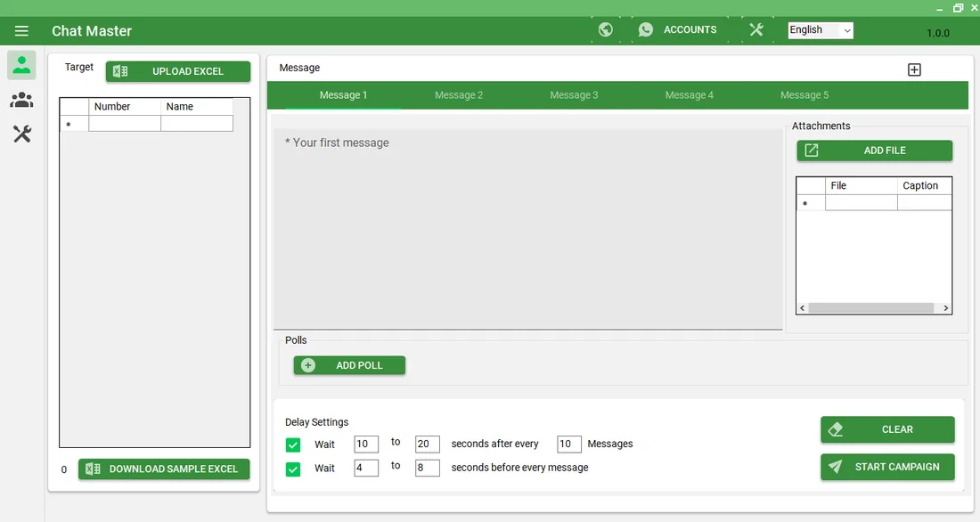This screenshot has height=522, width=980.
Task: Click ADD FILE button
Action: point(874,150)
